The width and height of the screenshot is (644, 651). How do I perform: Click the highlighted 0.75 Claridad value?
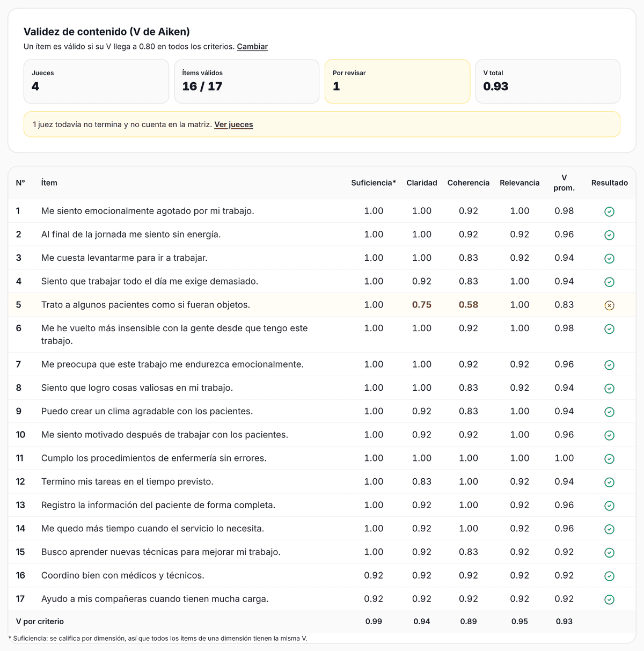pos(422,305)
